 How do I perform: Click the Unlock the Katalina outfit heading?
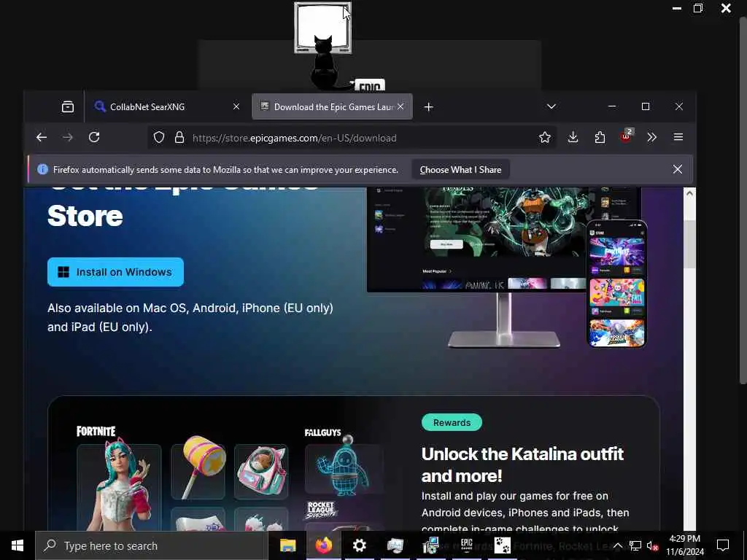pyautogui.click(x=522, y=464)
